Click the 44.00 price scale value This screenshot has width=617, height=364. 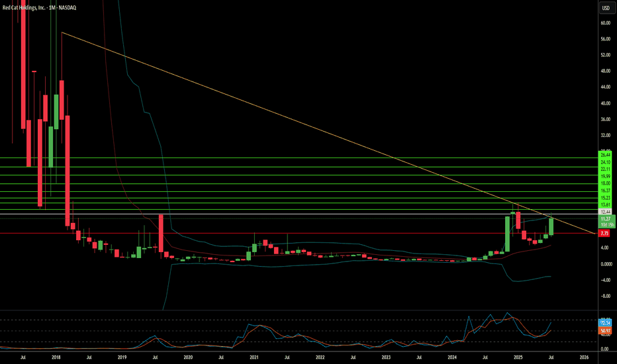pos(606,87)
